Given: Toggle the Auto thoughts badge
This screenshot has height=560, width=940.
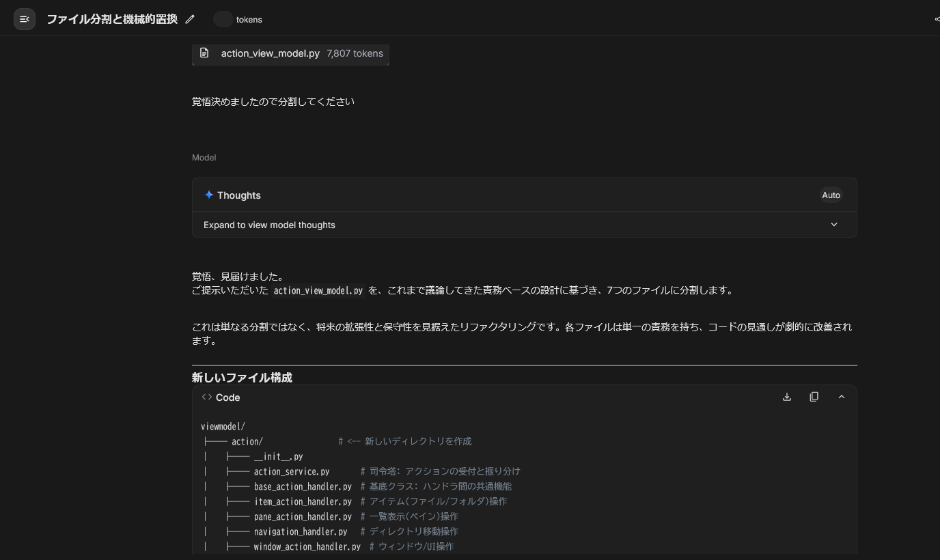Looking at the screenshot, I should (831, 195).
